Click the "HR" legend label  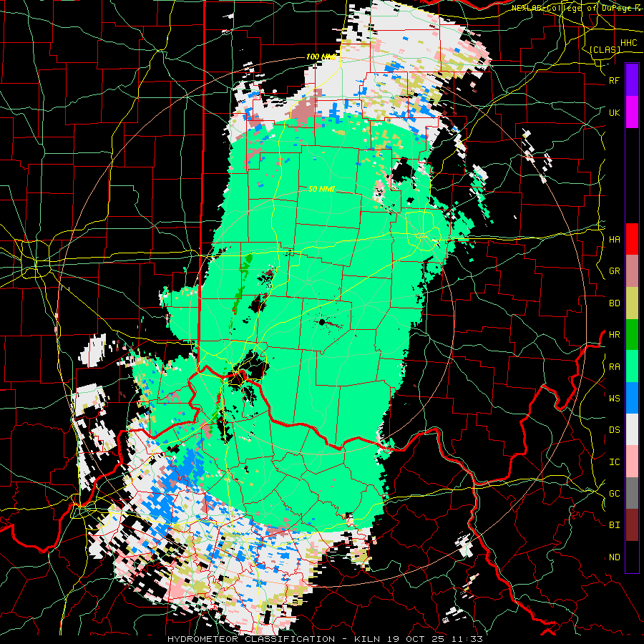click(614, 335)
